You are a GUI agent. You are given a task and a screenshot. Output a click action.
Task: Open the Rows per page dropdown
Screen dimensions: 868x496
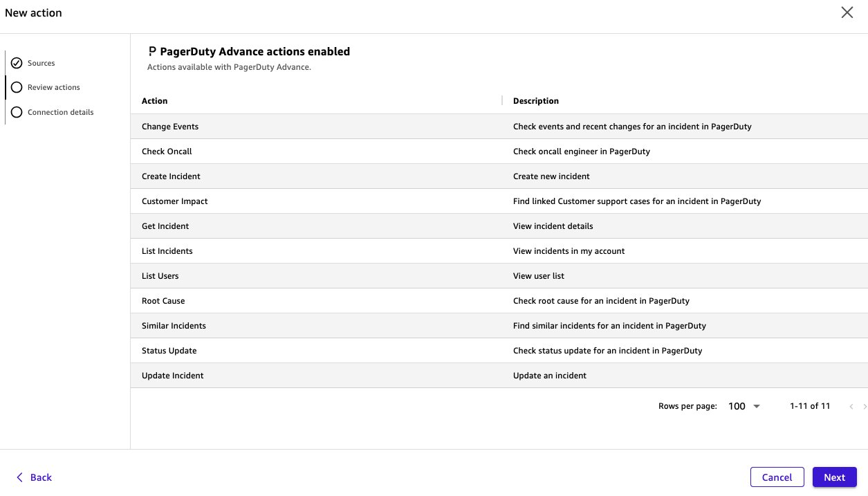(x=744, y=406)
